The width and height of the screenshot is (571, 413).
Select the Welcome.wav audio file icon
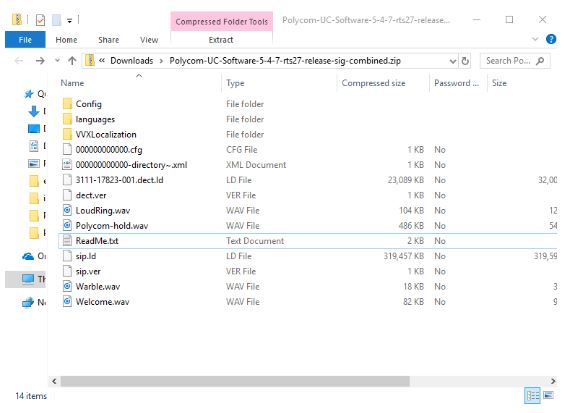(x=67, y=302)
